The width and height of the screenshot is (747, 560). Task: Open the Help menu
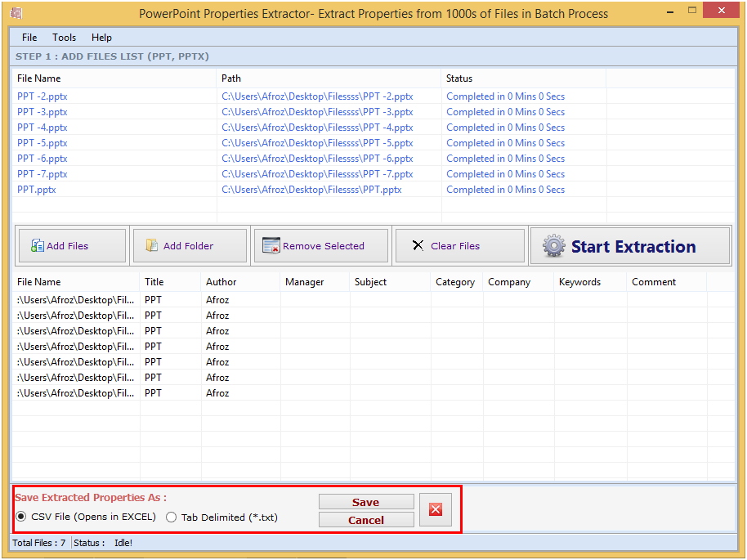point(101,37)
